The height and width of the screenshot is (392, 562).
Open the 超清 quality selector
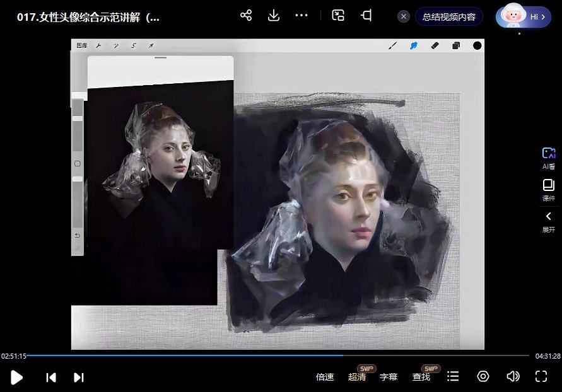[357, 377]
